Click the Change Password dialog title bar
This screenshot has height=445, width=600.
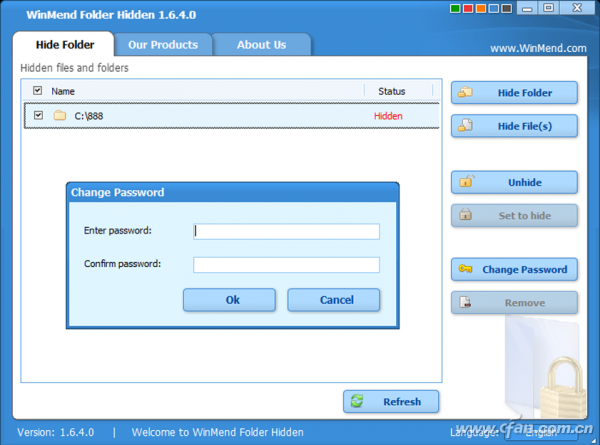pos(233,192)
